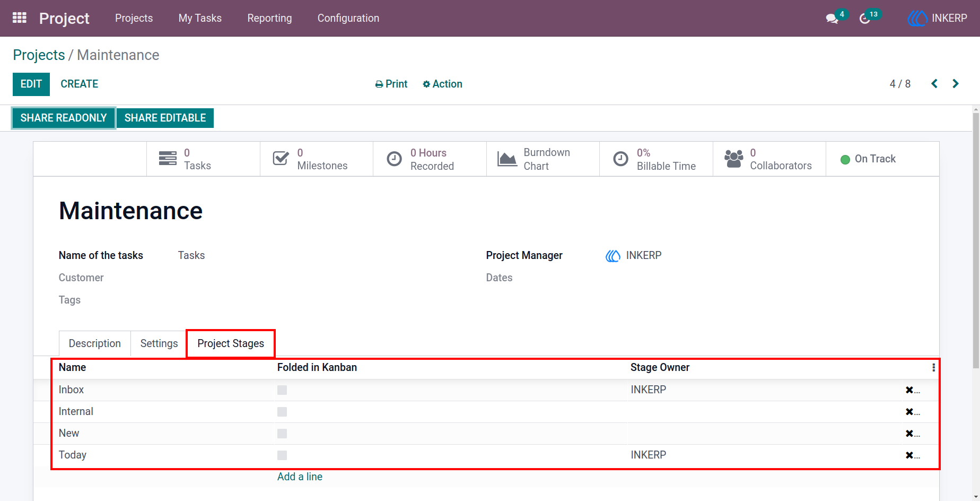Open the Print dropdown
The image size is (980, 501).
click(x=391, y=84)
